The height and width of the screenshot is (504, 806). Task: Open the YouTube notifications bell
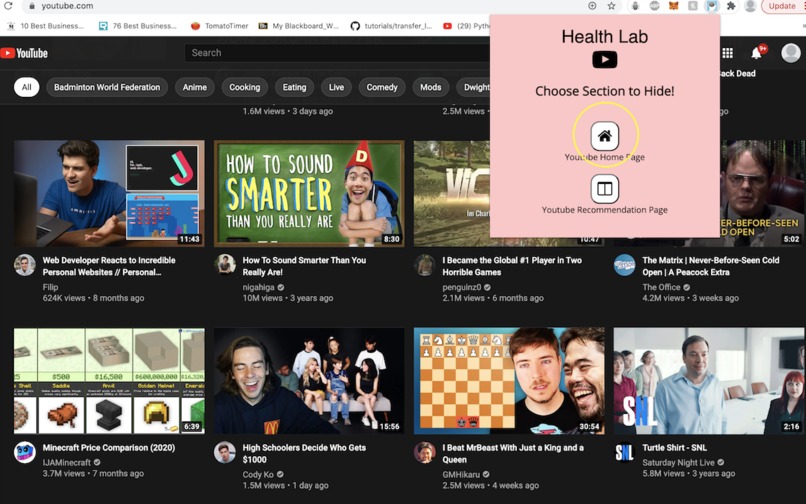point(756,53)
